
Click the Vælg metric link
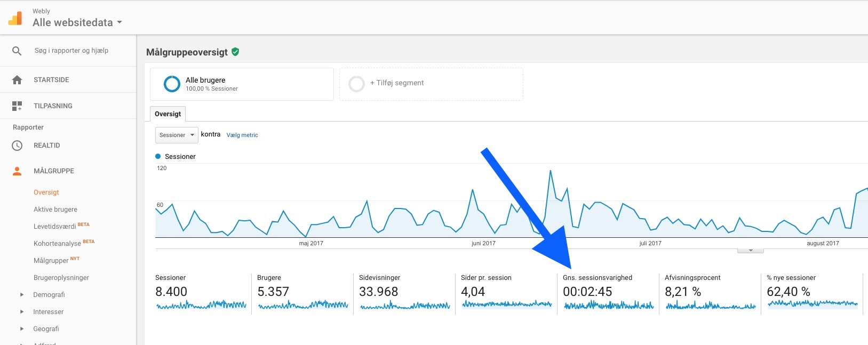pos(242,135)
